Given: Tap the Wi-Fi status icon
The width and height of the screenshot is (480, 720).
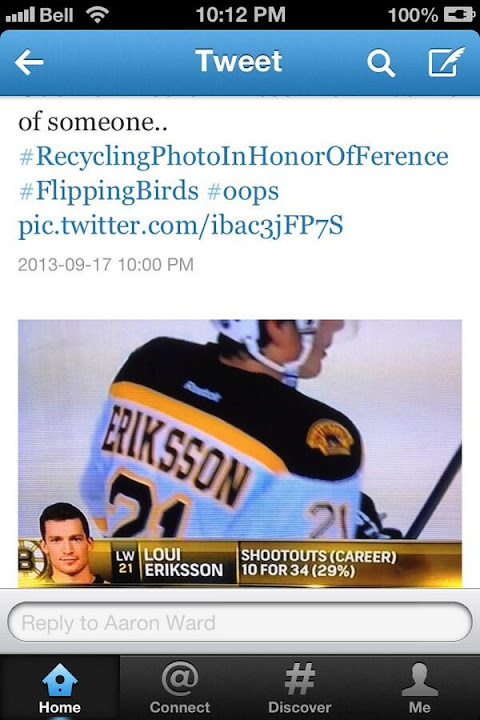Looking at the screenshot, I should click(97, 15).
